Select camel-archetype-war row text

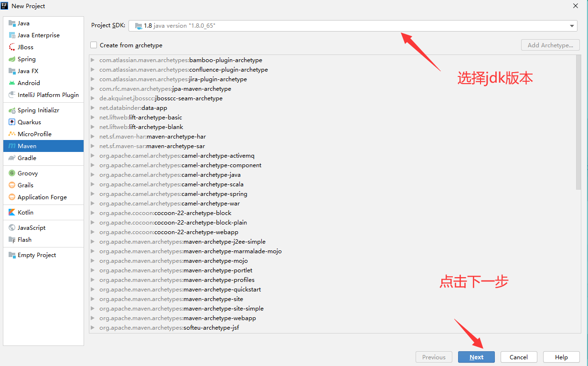[x=170, y=204]
